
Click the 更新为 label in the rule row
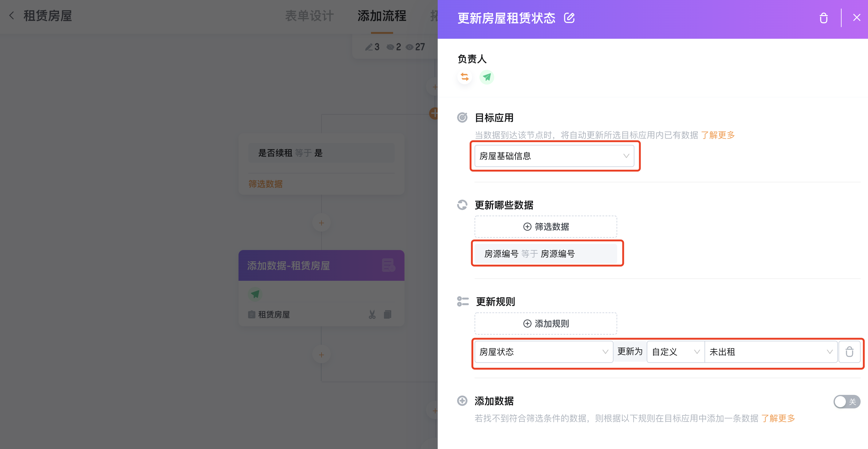(630, 352)
